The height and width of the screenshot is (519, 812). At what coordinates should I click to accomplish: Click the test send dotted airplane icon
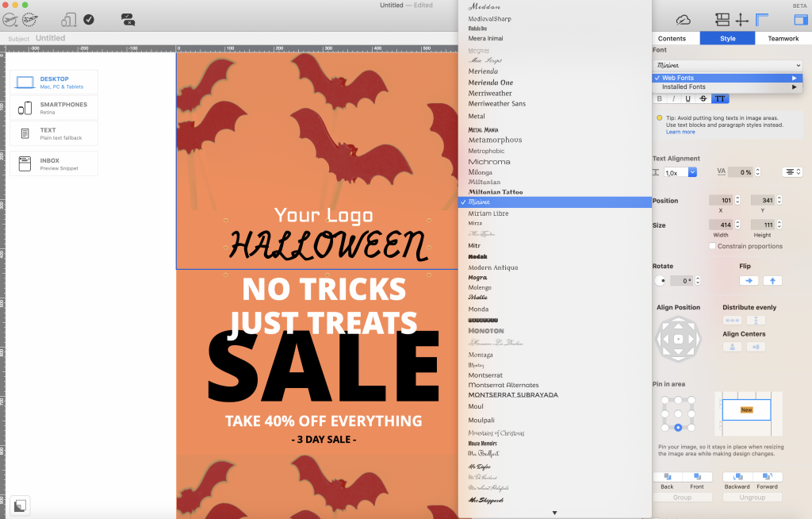29,20
